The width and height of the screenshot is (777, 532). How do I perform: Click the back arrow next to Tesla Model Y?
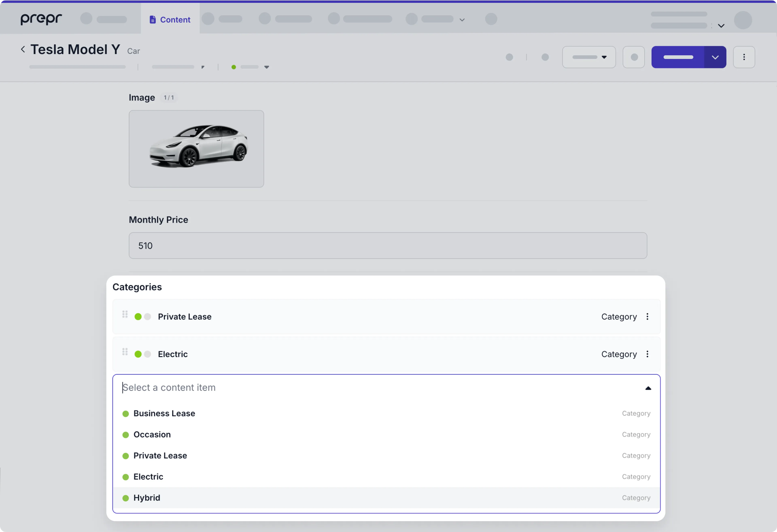point(23,49)
